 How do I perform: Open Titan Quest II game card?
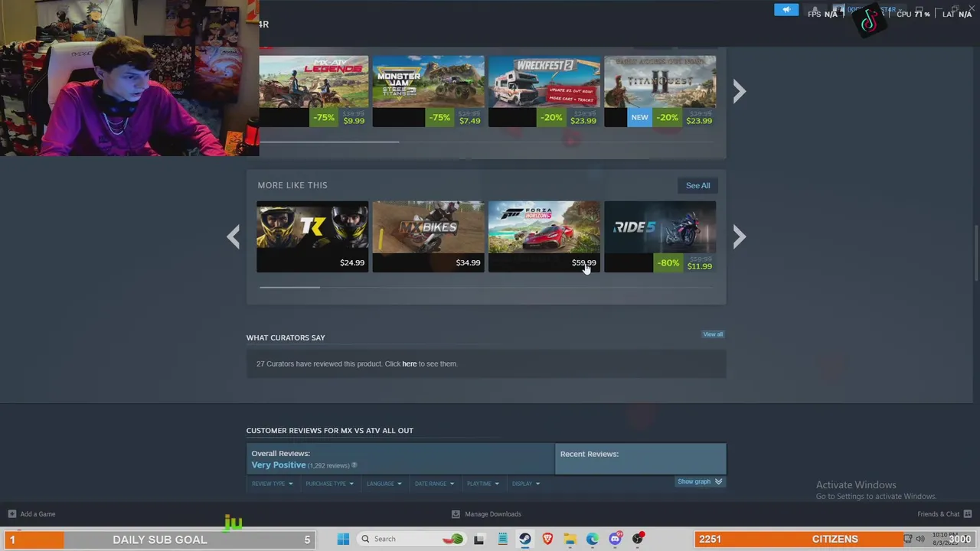(x=660, y=91)
